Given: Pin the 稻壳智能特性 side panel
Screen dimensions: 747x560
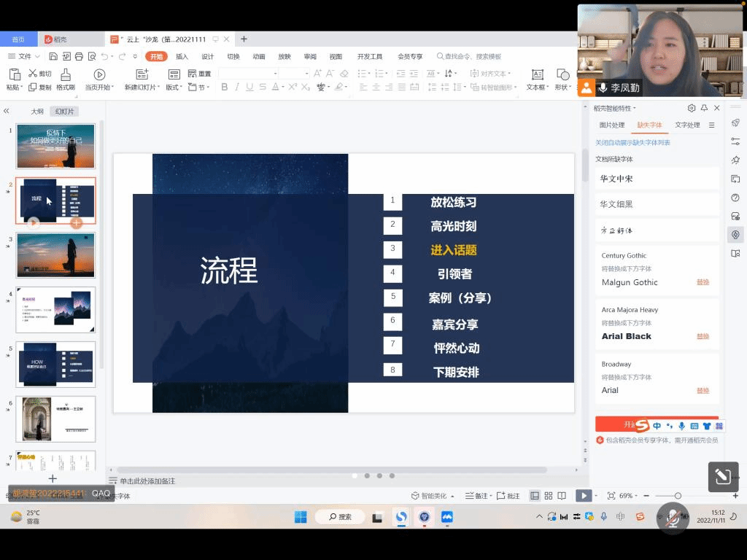Looking at the screenshot, I should click(704, 108).
